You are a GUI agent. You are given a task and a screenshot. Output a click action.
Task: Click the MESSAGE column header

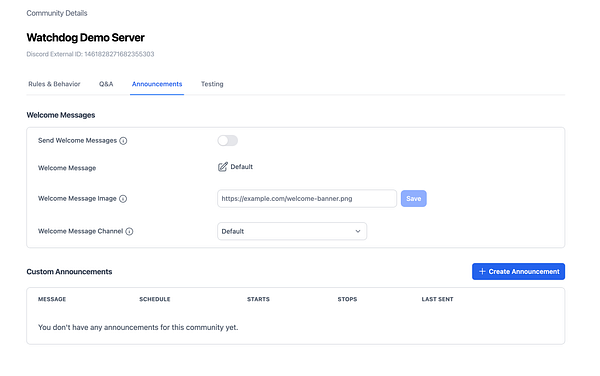coord(52,299)
